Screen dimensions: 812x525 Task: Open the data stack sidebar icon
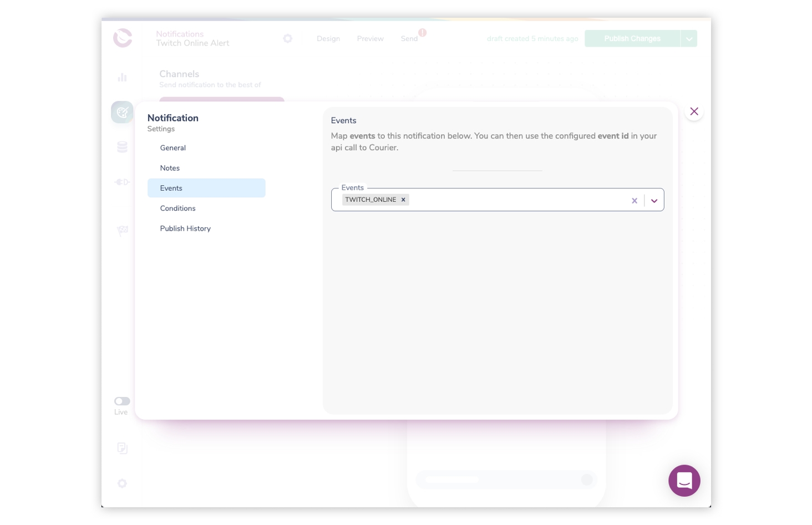coord(122,147)
